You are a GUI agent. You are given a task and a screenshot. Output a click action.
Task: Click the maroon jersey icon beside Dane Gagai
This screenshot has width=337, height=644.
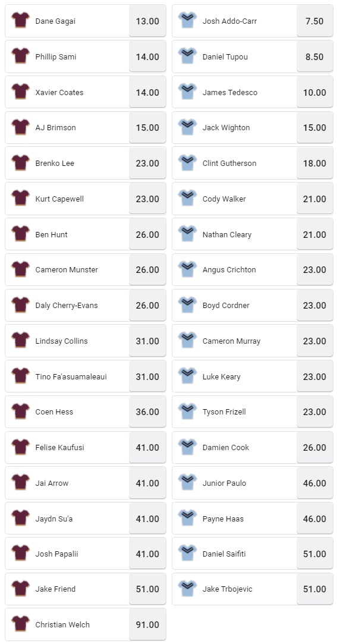[21, 20]
